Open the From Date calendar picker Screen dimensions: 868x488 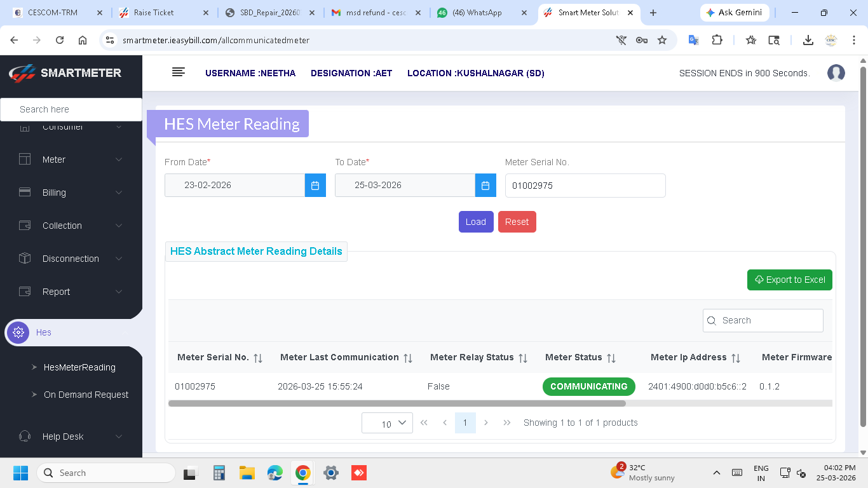pyautogui.click(x=315, y=186)
